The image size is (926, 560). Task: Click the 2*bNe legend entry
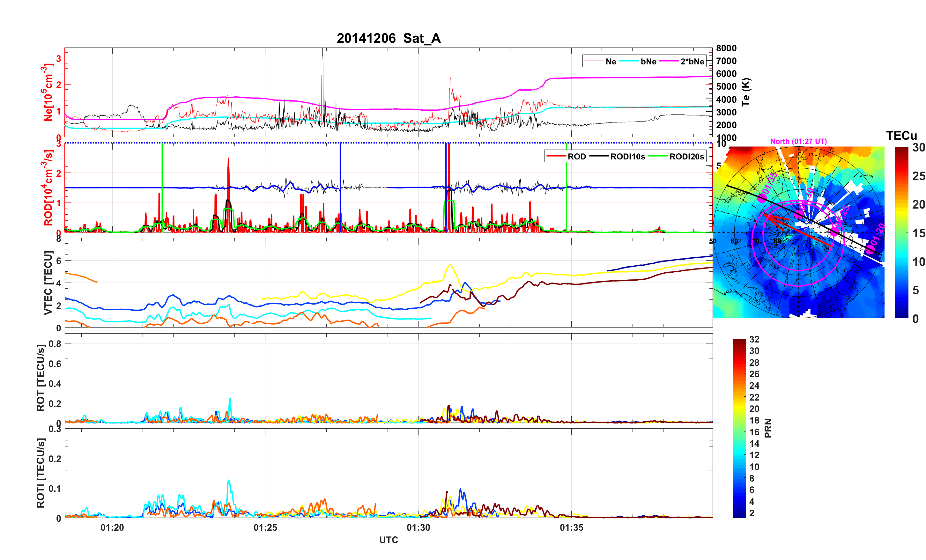(692, 61)
